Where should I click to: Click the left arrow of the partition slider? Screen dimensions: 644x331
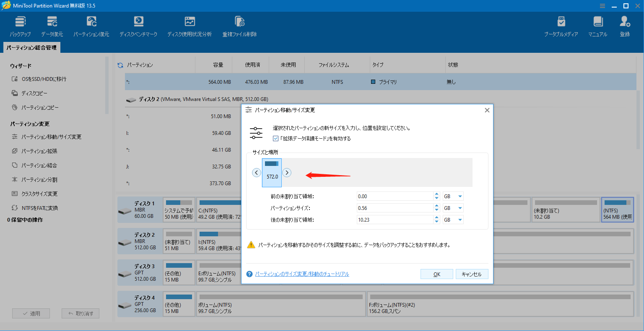(x=256, y=172)
